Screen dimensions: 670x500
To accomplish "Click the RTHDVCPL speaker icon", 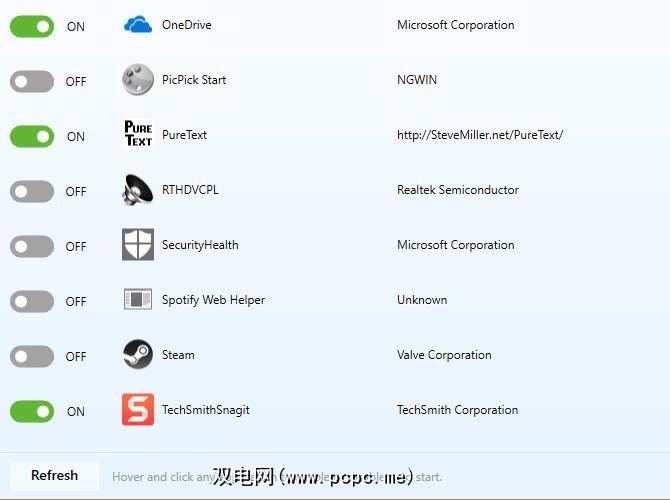I will tap(138, 190).
